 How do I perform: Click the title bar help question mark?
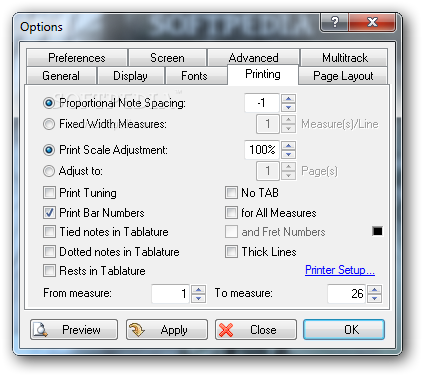[x=334, y=22]
